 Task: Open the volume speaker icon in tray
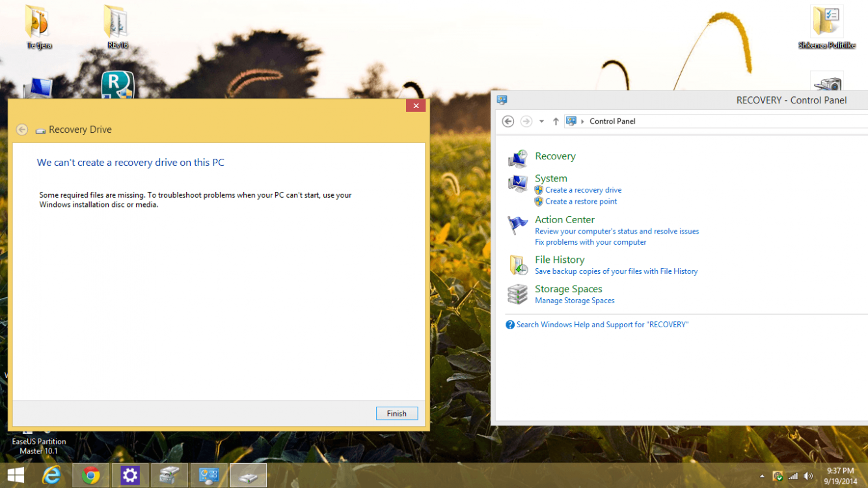coord(808,476)
